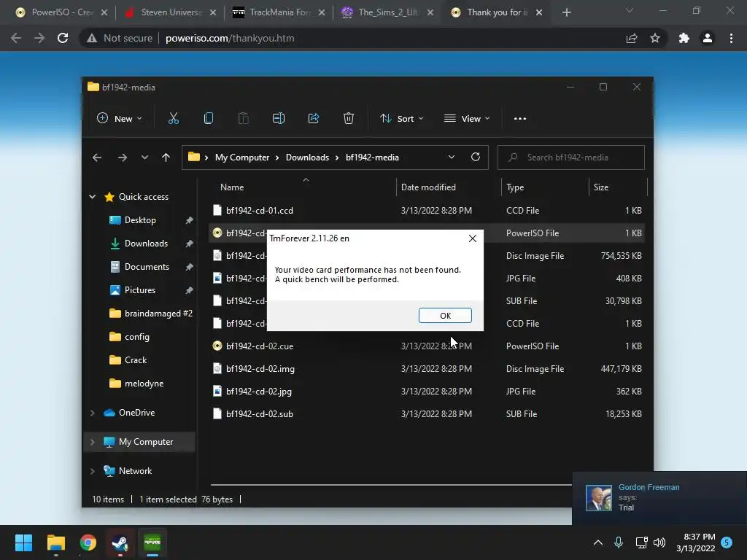Screen dimensions: 747x560
Task: Click the Copy icon in Explorer toolbar
Action: [x=208, y=119]
